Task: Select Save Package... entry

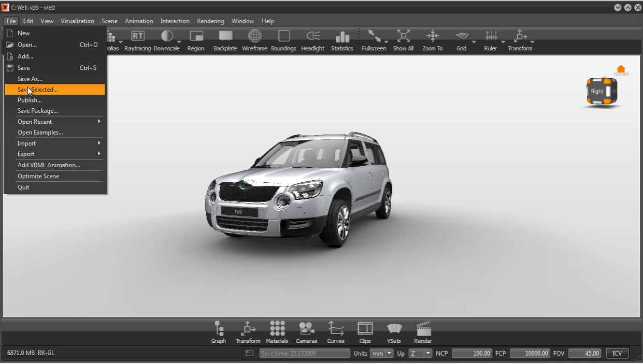Action: pos(54,111)
